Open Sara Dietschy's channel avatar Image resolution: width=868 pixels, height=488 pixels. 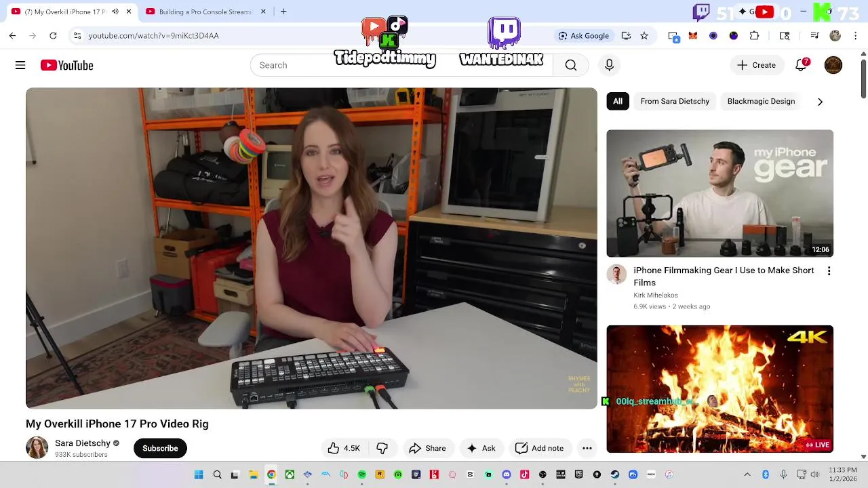(37, 448)
